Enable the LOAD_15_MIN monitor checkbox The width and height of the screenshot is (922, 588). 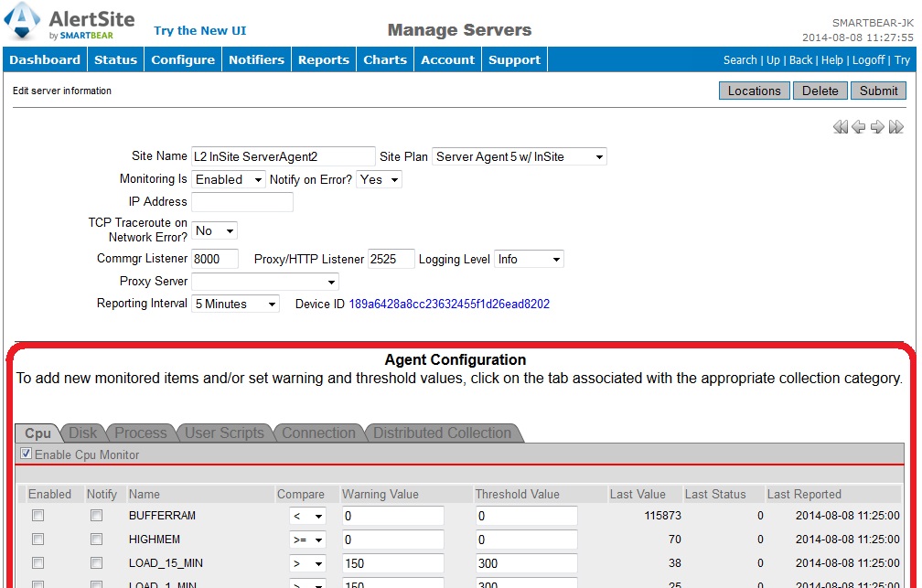tap(38, 563)
